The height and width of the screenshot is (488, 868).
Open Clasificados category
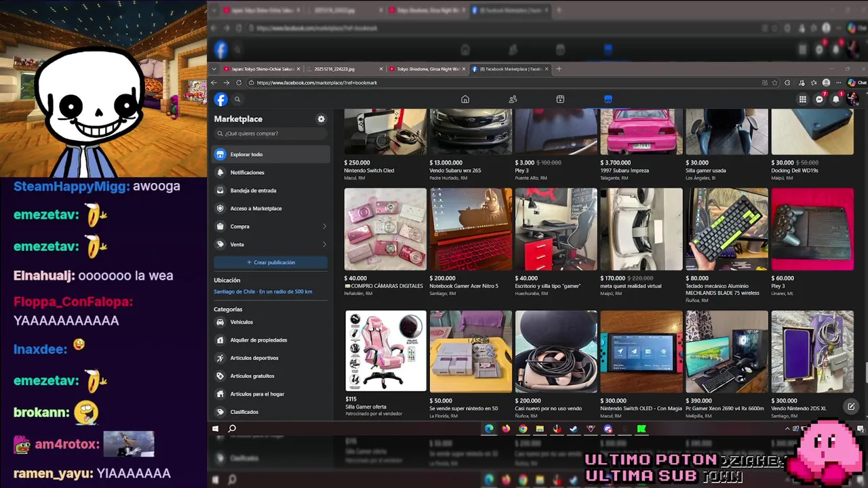[x=271, y=411]
